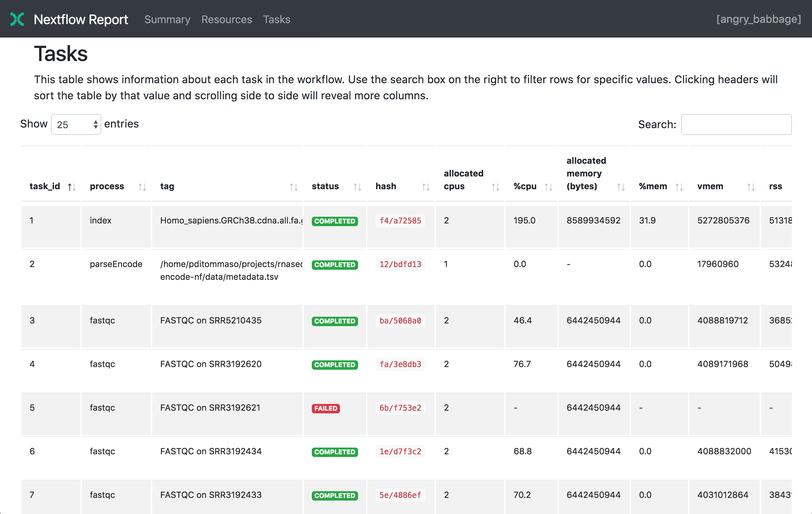
Task: Click the rss column header
Action: tap(775, 186)
